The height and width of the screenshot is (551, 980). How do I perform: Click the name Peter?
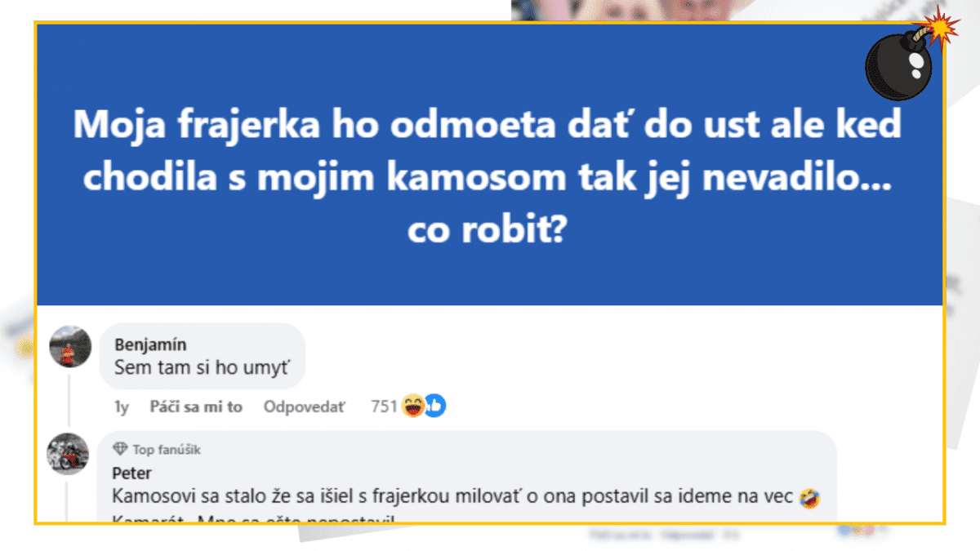coord(131,473)
